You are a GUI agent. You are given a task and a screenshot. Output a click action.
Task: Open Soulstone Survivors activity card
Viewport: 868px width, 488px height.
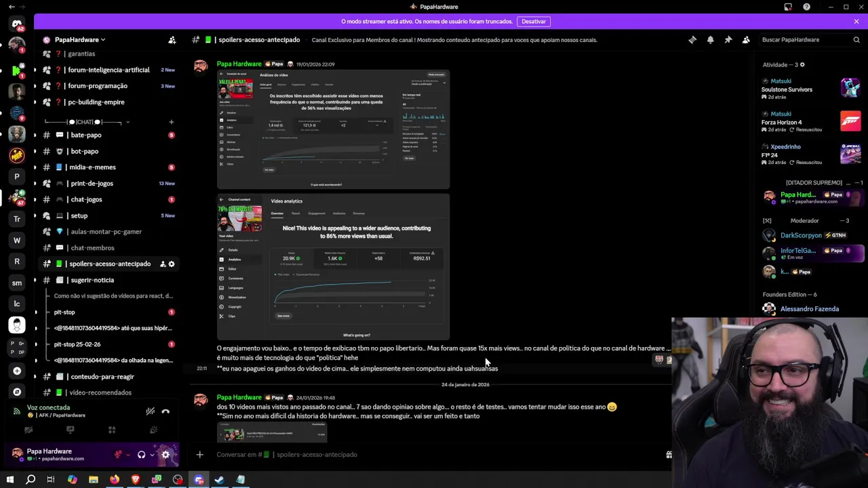(811, 89)
